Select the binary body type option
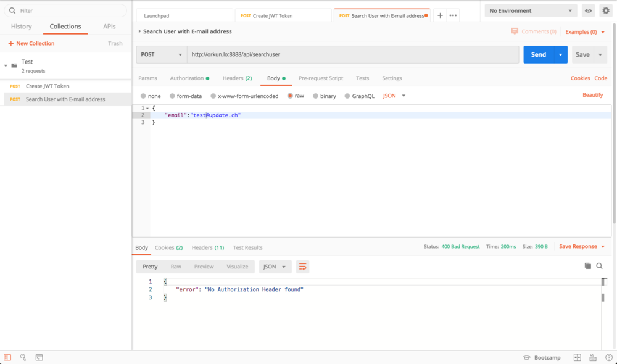Viewport: 617px width, 364px height. click(316, 96)
